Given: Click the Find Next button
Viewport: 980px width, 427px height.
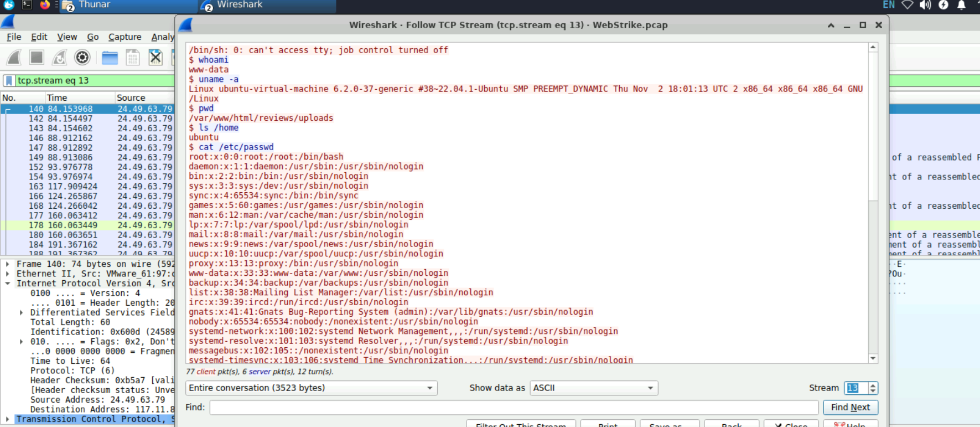Looking at the screenshot, I should point(850,407).
